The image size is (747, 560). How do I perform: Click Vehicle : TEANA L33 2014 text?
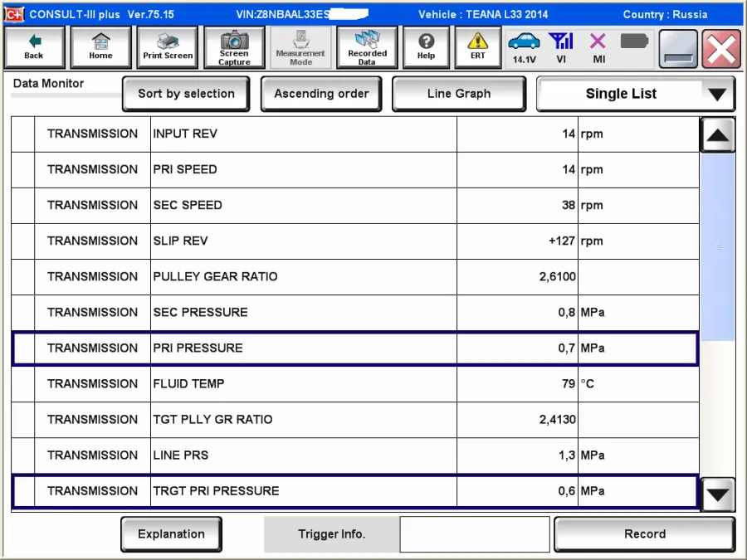(483, 14)
